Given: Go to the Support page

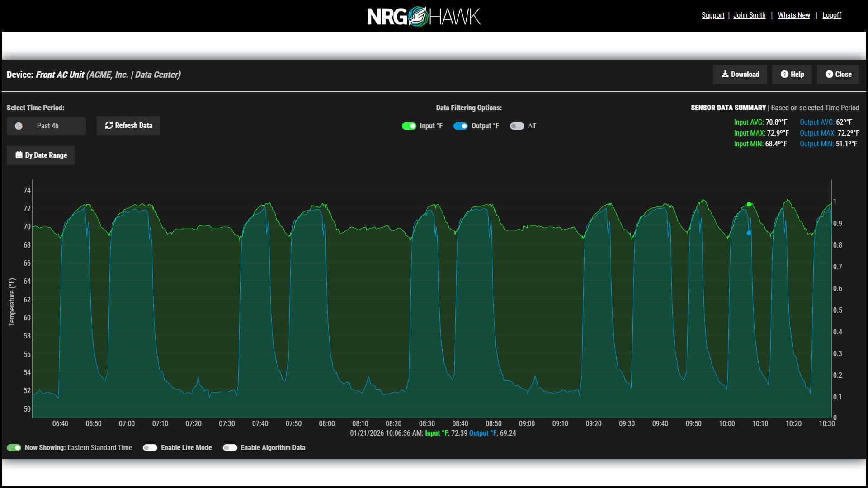Looking at the screenshot, I should click(x=713, y=15).
